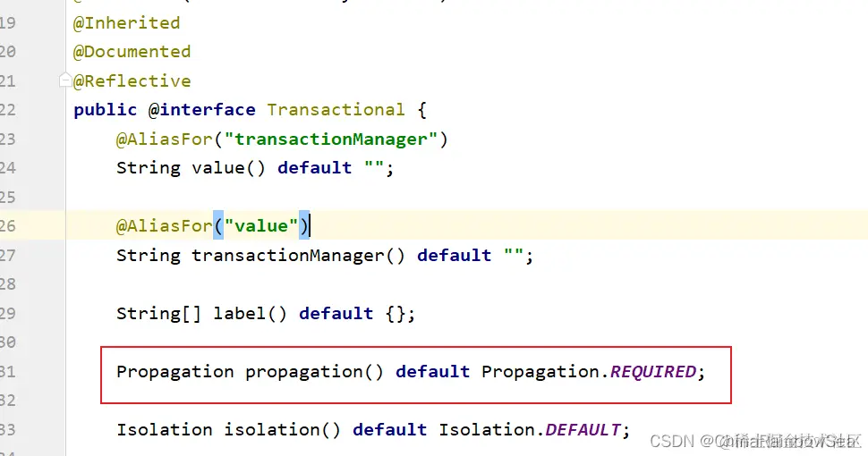Viewport: 868px width, 456px height.
Task: Click the Isolation return type on line 33
Action: (165, 429)
